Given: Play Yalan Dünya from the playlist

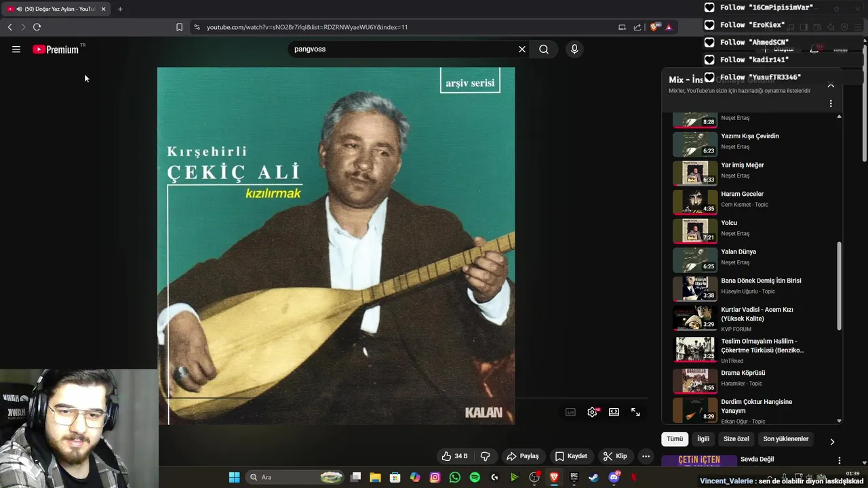Looking at the screenshot, I should point(738,252).
